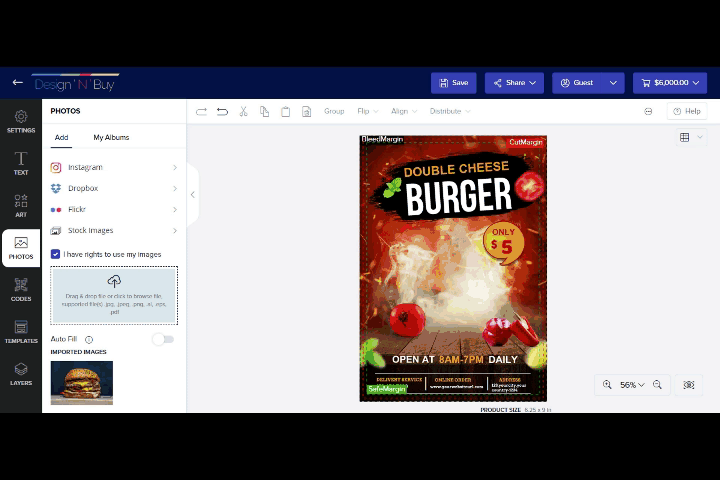
Task: Click the circular fit-width icon in toolbar
Action: 648,111
